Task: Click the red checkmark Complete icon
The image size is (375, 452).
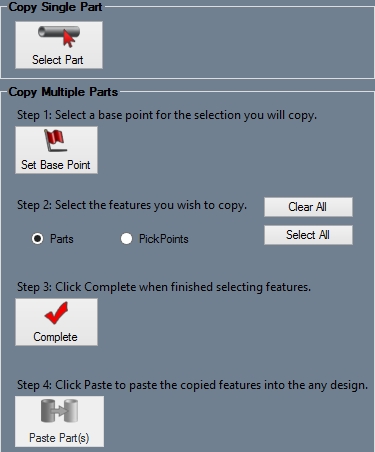Action: click(56, 313)
